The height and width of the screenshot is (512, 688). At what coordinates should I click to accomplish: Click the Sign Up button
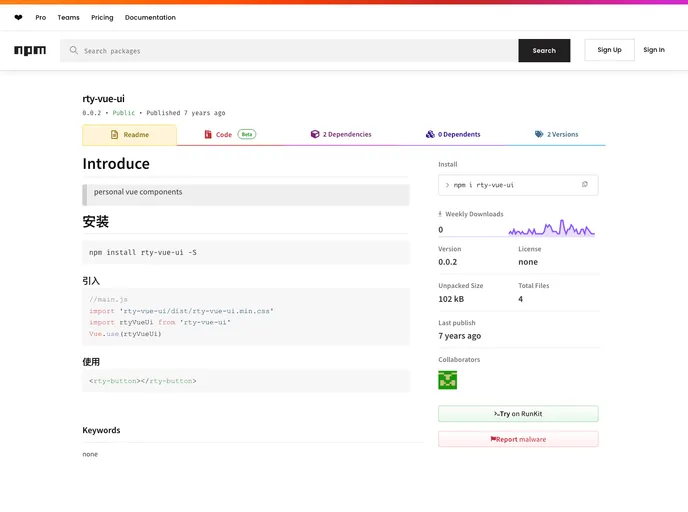(609, 50)
